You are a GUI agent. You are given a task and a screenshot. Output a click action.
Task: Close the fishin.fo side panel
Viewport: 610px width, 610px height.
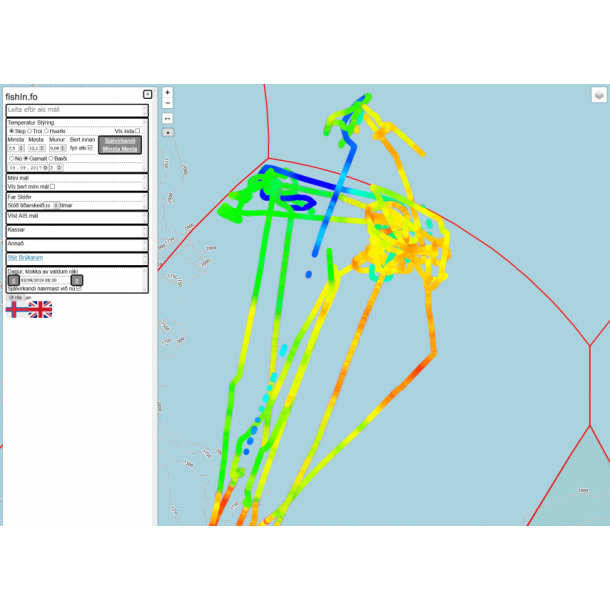[148, 94]
